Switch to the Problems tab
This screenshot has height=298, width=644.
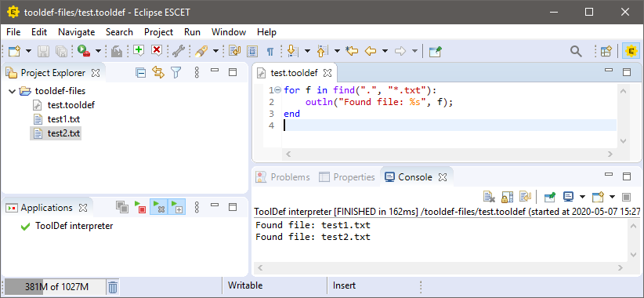(283, 177)
